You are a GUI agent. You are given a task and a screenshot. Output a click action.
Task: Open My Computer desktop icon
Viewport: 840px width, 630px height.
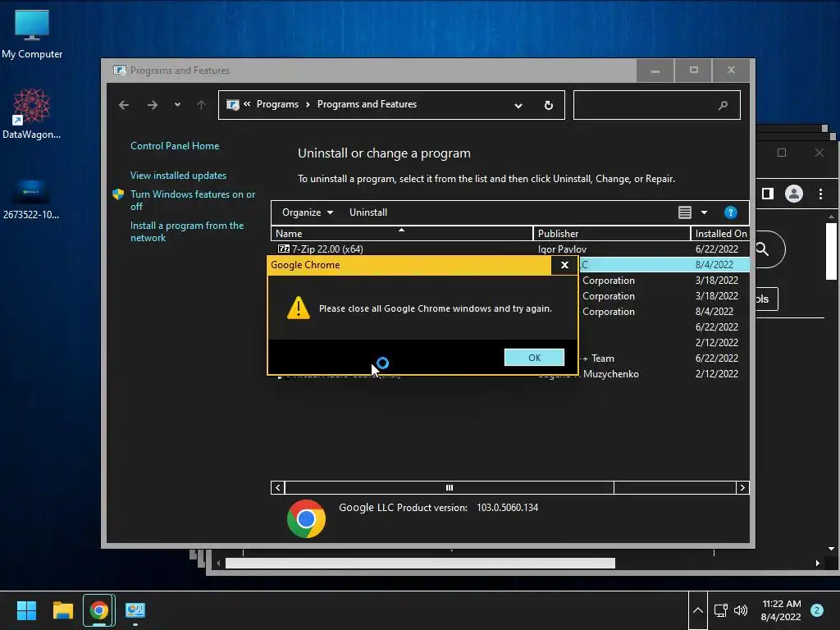point(32,34)
